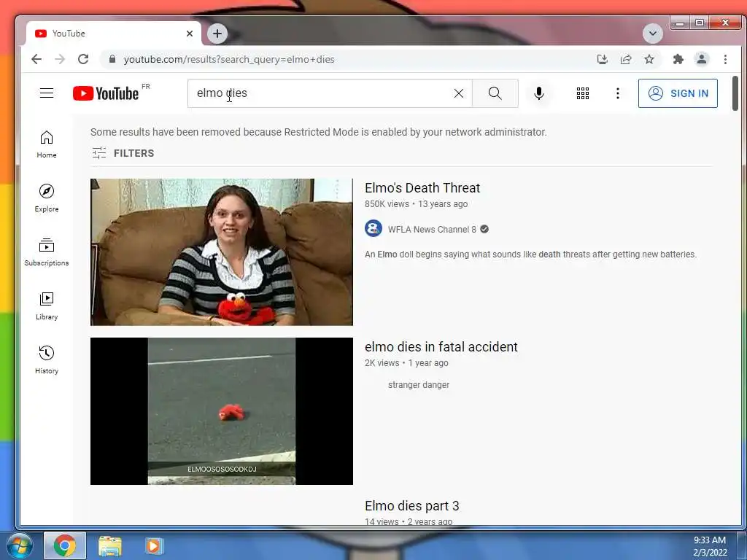Viewport: 747px width, 560px height.
Task: Open the Elmo's Death Threat video title
Action: pos(422,187)
